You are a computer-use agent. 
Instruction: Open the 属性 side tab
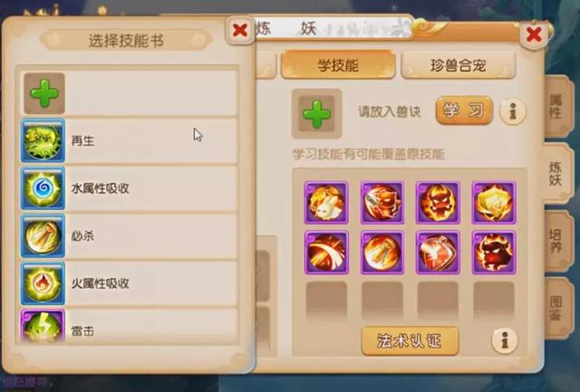point(558,107)
